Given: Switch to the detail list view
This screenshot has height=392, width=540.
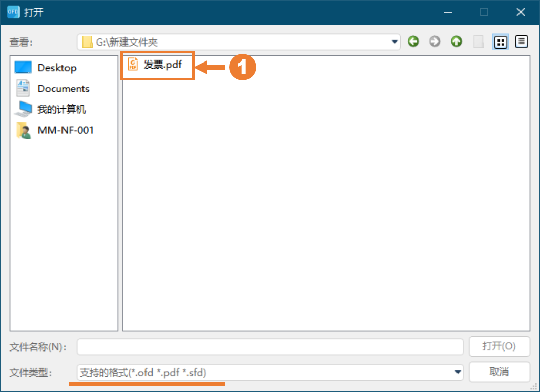Looking at the screenshot, I should (522, 42).
